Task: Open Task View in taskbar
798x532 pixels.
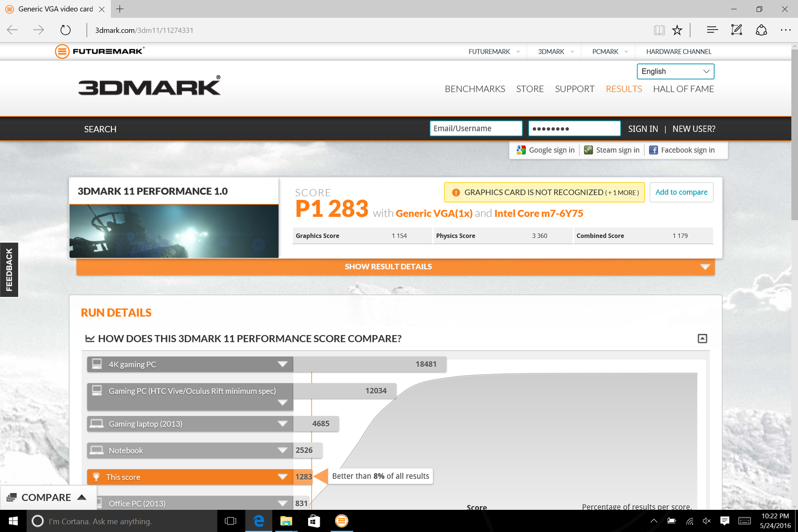Action: pos(231,521)
